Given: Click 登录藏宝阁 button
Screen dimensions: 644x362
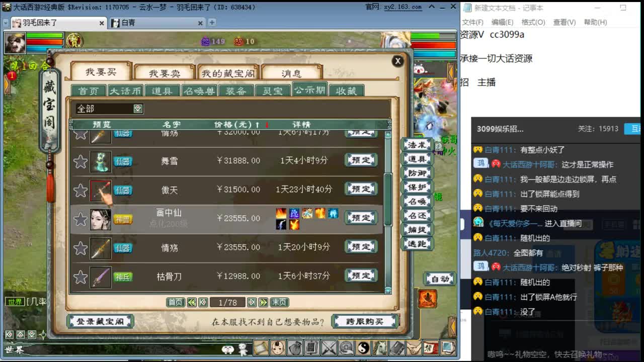Looking at the screenshot, I should point(100,321).
